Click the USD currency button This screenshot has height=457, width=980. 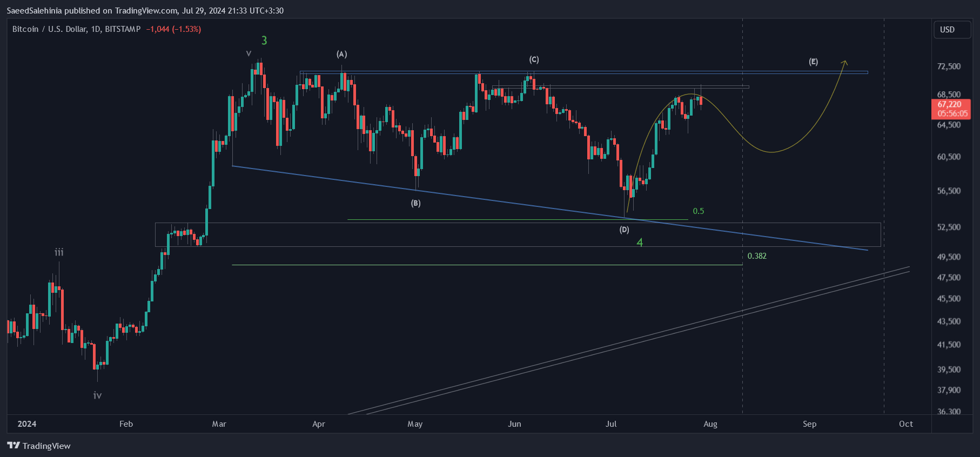click(x=952, y=30)
